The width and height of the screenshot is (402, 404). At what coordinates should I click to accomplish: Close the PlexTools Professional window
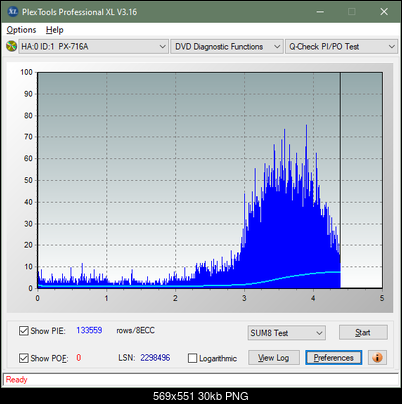tap(384, 12)
